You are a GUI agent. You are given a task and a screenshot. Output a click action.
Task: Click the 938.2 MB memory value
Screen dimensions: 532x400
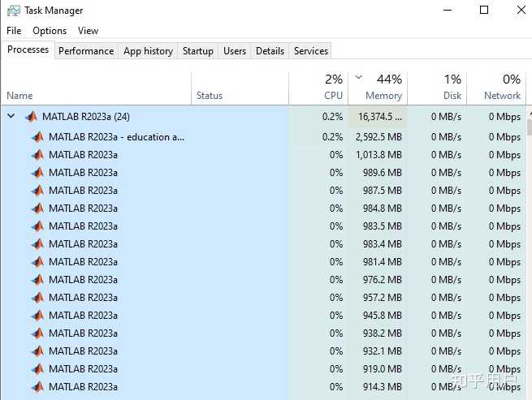(x=383, y=333)
